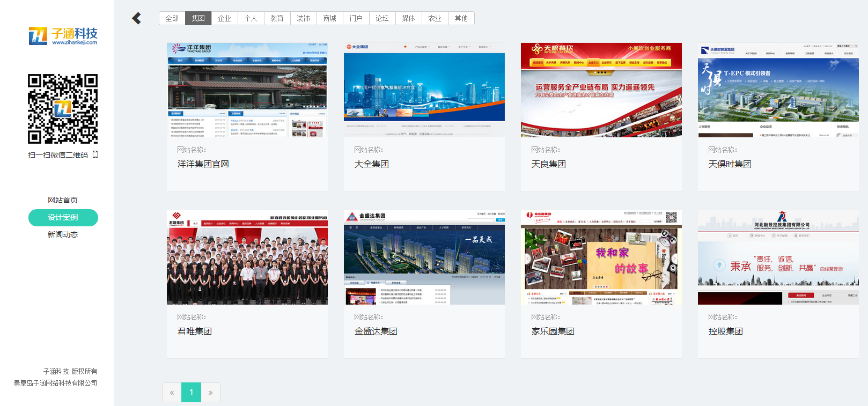Go to next page with » arrow

(x=210, y=393)
